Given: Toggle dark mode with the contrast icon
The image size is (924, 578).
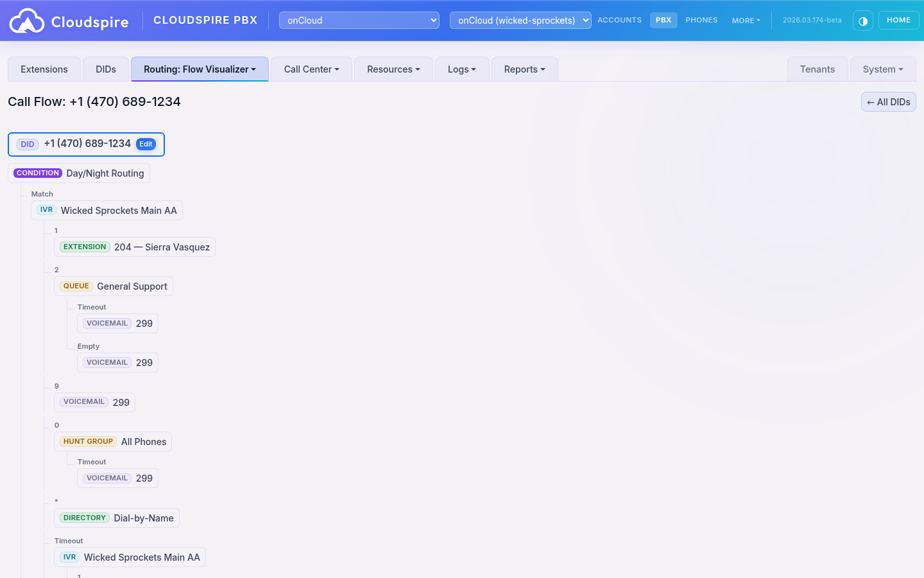Looking at the screenshot, I should coord(862,21).
